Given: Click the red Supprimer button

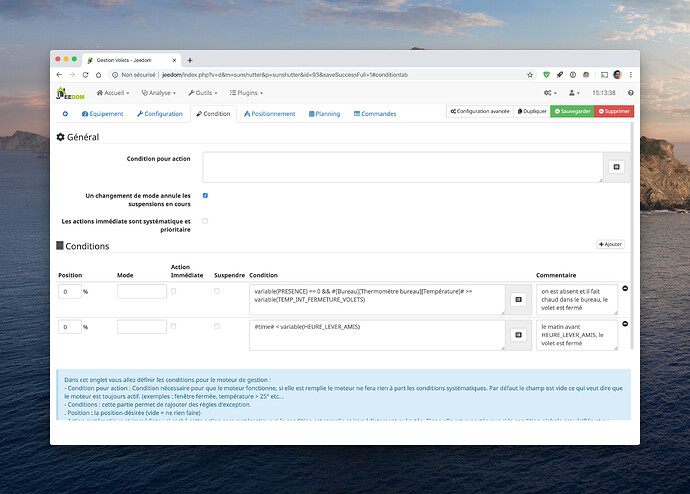Looking at the screenshot, I should pos(614,111).
